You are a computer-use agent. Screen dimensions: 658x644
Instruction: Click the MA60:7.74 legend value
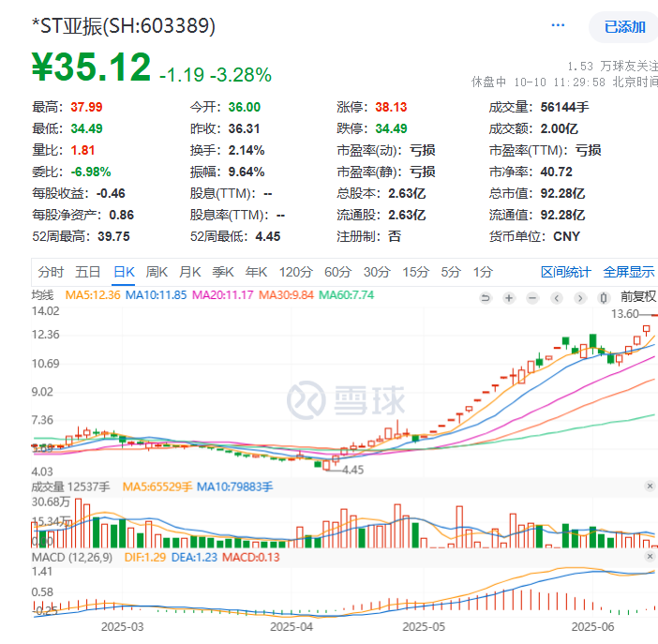[x=346, y=295]
